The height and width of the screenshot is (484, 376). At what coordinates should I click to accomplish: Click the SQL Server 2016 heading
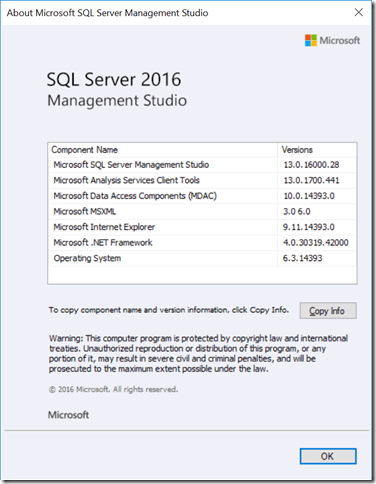tap(114, 80)
